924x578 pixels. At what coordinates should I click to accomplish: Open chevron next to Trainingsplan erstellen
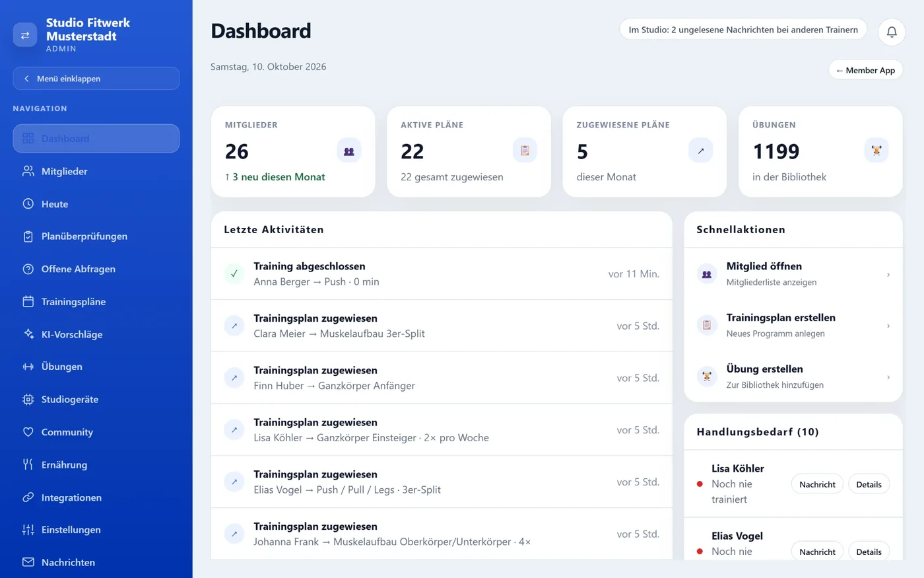[x=888, y=326]
